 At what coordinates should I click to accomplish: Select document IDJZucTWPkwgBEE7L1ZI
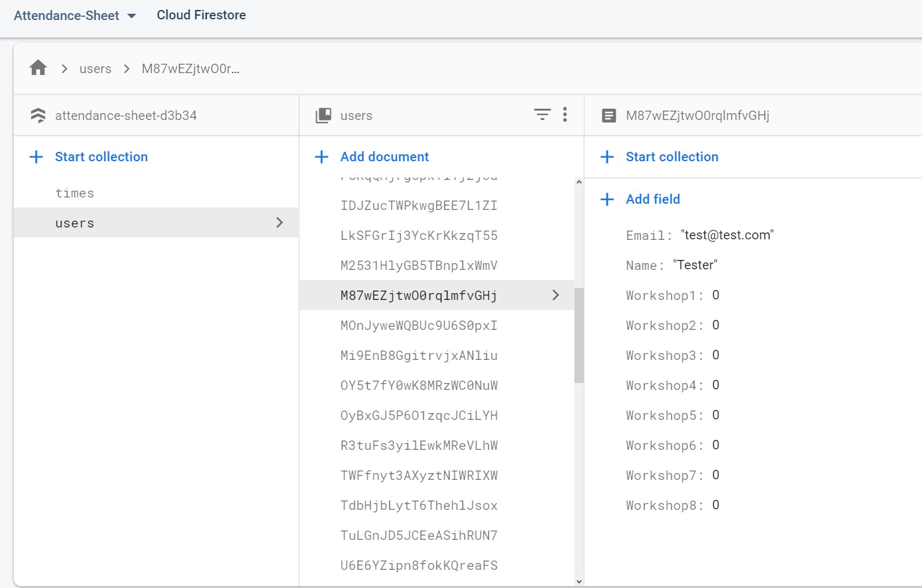coord(419,206)
